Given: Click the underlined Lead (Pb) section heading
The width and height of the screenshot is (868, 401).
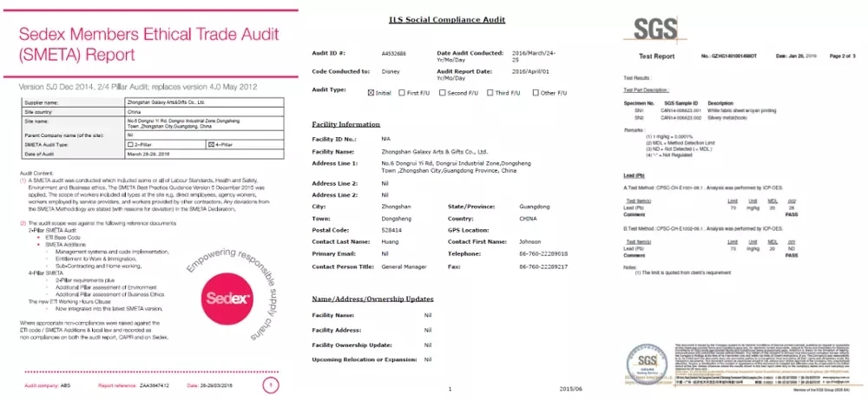Looking at the screenshot, I should pos(635,174).
